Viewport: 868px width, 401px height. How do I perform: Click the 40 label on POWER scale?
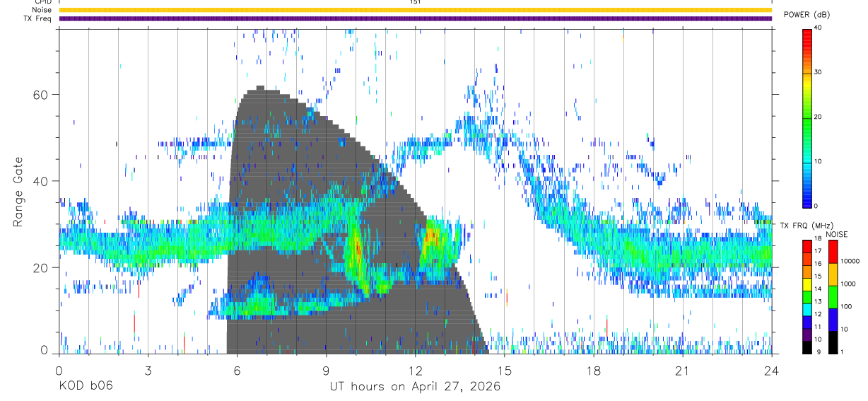pos(818,28)
